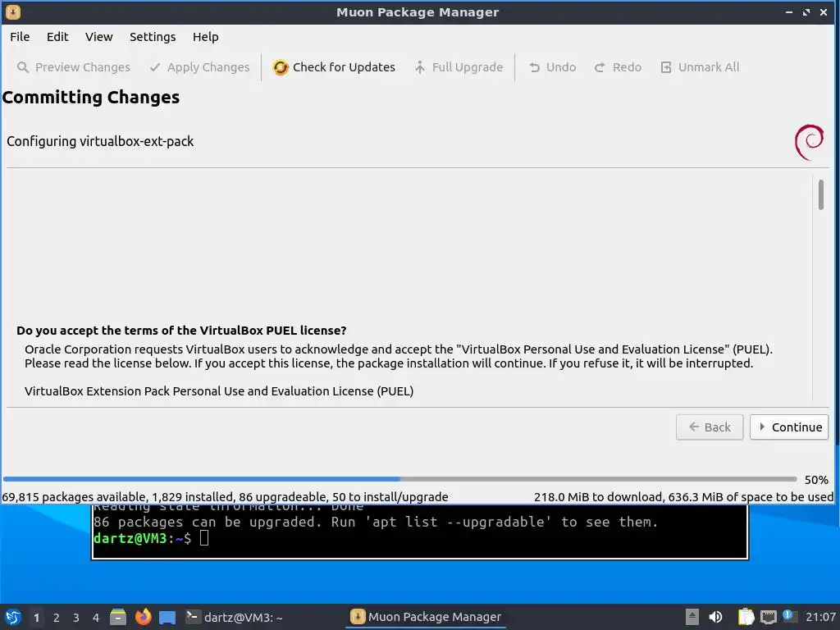The height and width of the screenshot is (630, 840).
Task: Switch to virtual desktop 3
Action: tap(76, 618)
